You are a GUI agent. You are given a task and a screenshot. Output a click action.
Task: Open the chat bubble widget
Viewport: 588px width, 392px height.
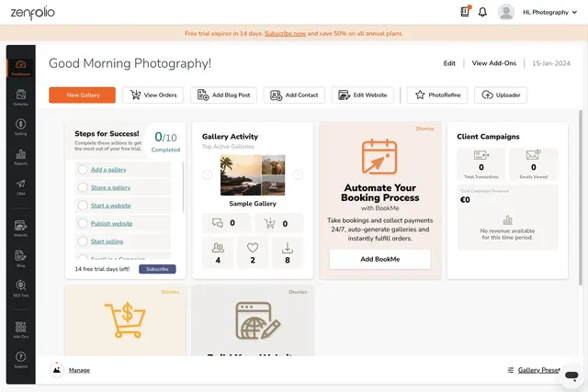coord(571,375)
